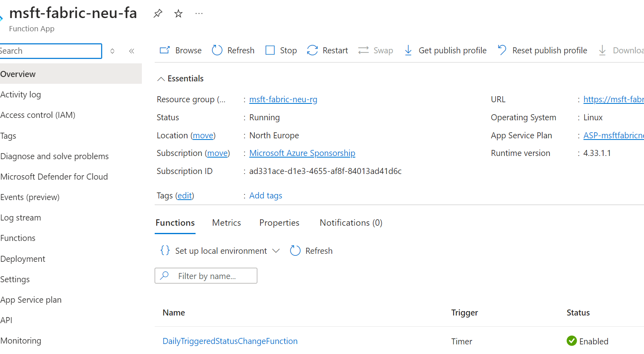Click the move link next to Subscription
Screen dimensions: 644x354
pyautogui.click(x=218, y=153)
